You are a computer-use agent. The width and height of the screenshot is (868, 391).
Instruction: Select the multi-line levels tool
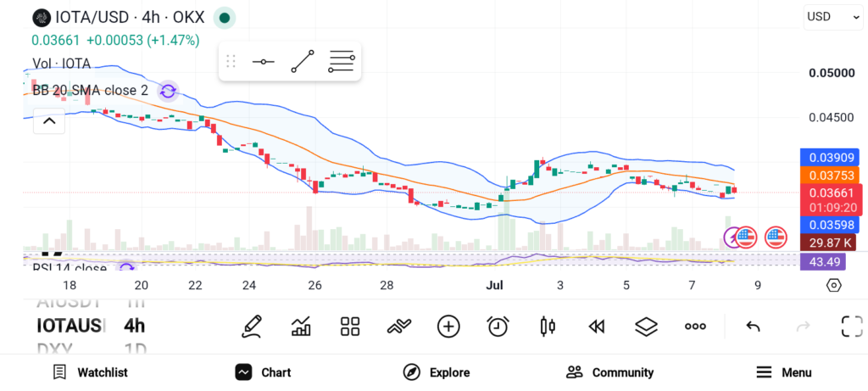coord(342,61)
